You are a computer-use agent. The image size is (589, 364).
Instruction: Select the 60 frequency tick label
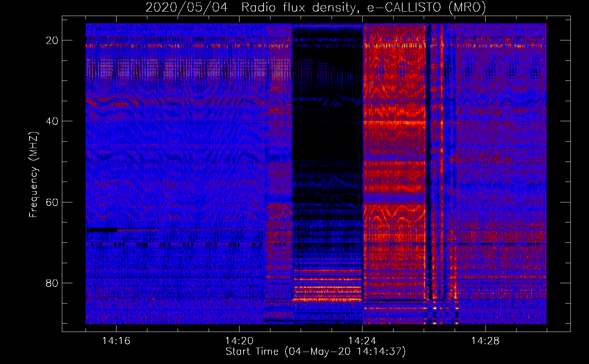pos(52,202)
